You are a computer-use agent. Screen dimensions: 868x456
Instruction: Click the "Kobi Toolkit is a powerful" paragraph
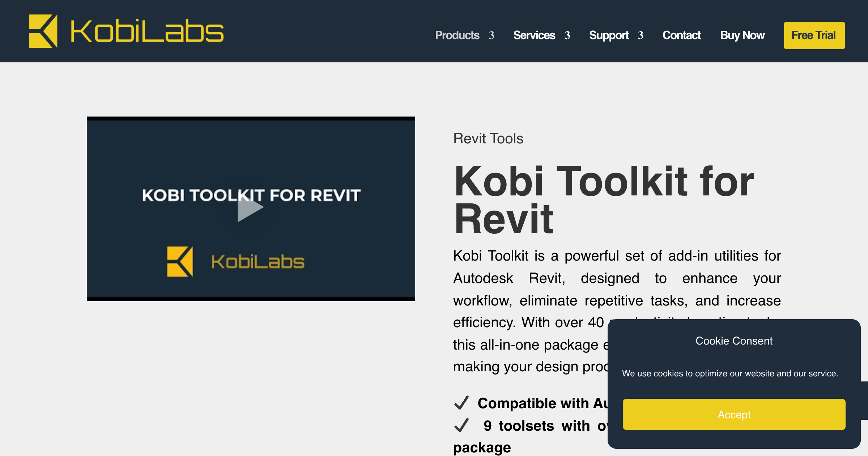(617, 311)
